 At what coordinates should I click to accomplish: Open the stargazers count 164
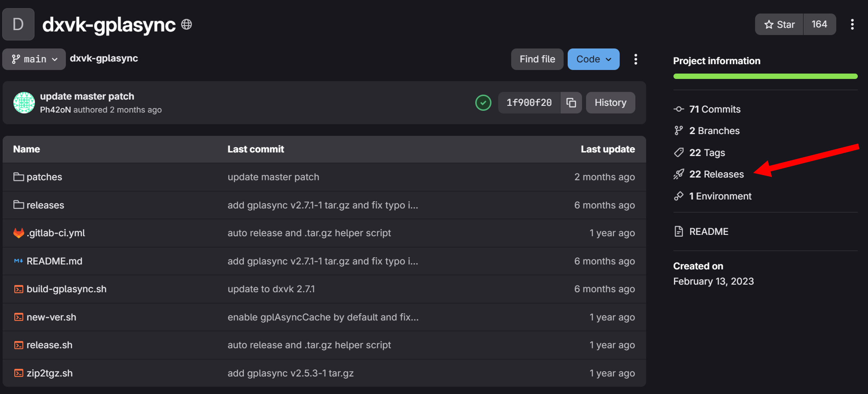click(x=820, y=24)
